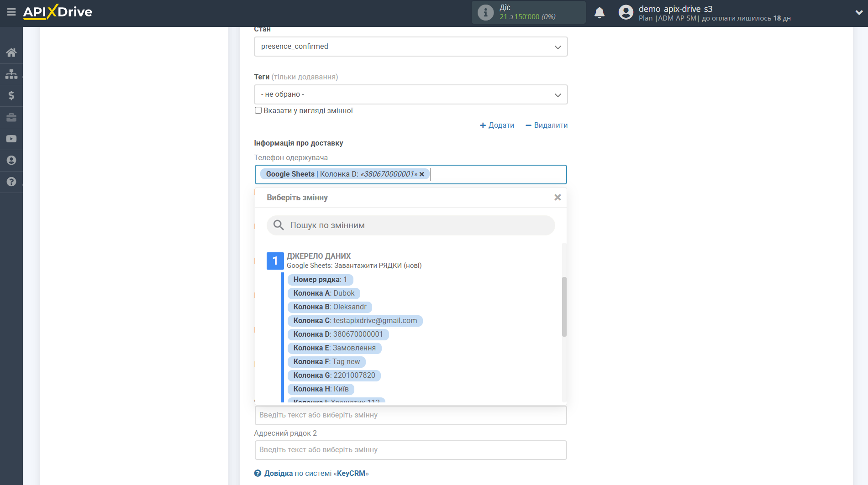Open the video tutorials icon
This screenshot has height=485, width=868.
11,139
